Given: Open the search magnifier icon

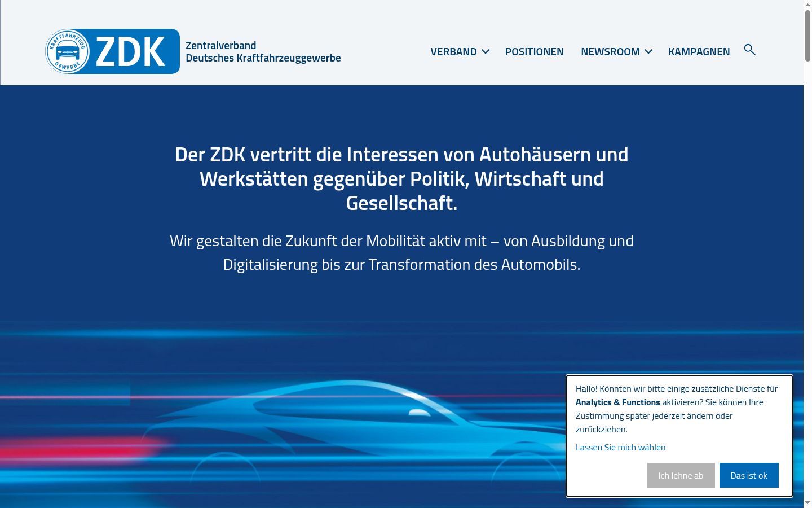Looking at the screenshot, I should [749, 50].
